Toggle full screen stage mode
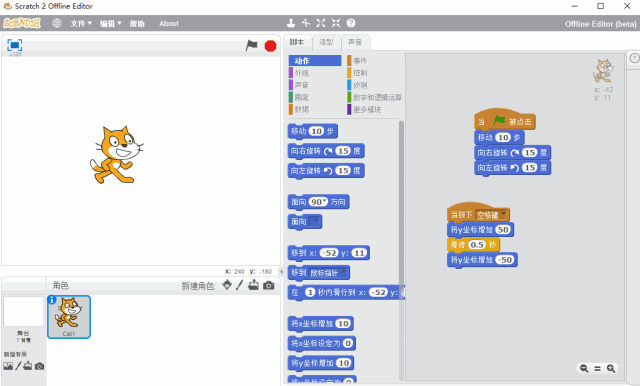640x386 pixels. coord(15,45)
